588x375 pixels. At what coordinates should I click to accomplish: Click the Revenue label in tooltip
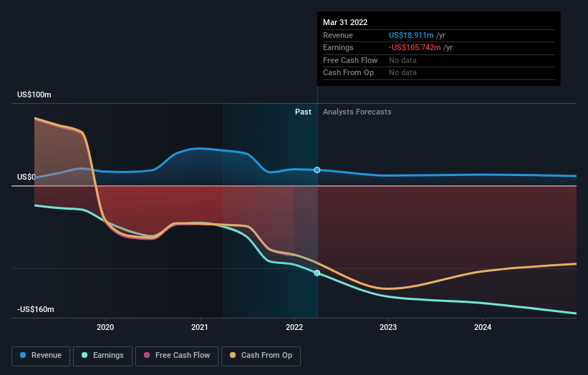click(x=338, y=35)
